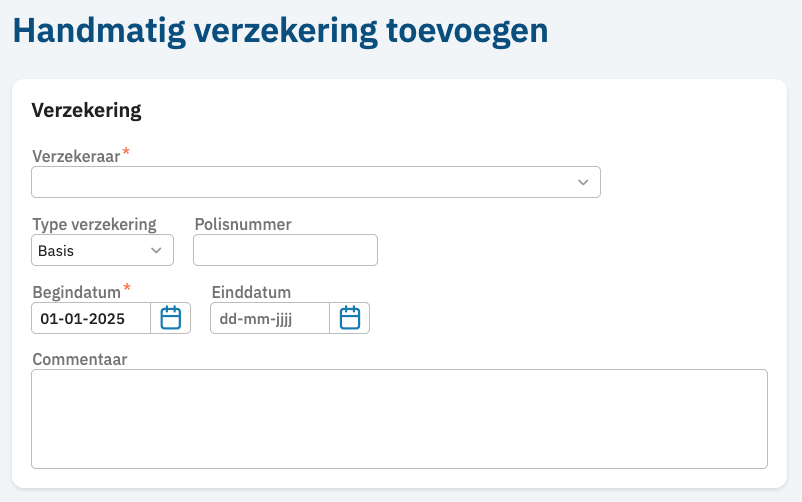Click the Verzekeraar dropdown chevron arrow
This screenshot has width=802, height=502.
coord(583,182)
